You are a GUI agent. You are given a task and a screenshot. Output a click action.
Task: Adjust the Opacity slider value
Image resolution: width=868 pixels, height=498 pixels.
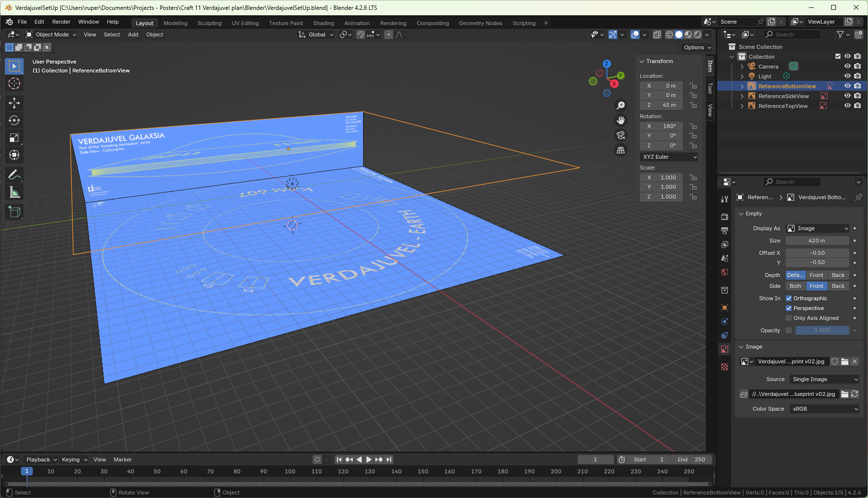pos(822,330)
